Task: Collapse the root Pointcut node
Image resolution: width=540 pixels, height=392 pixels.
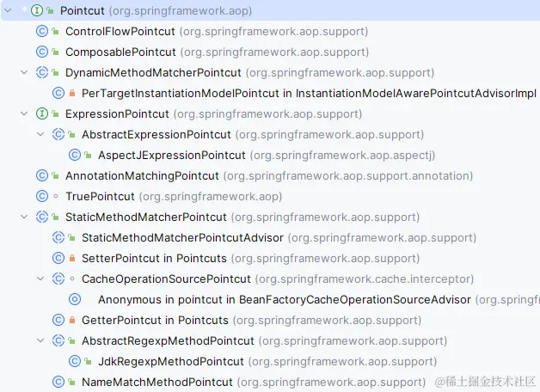Action: (21, 10)
